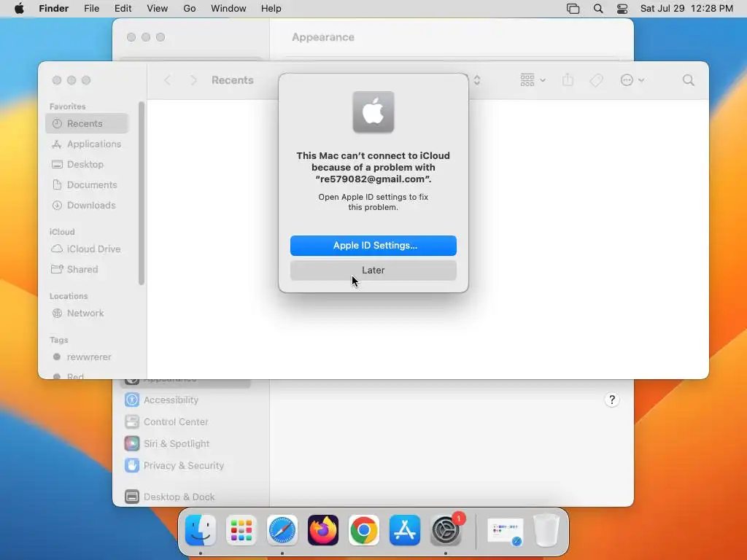Screen dimensions: 747x560
Task: Open the Finder menu
Action: [53, 9]
